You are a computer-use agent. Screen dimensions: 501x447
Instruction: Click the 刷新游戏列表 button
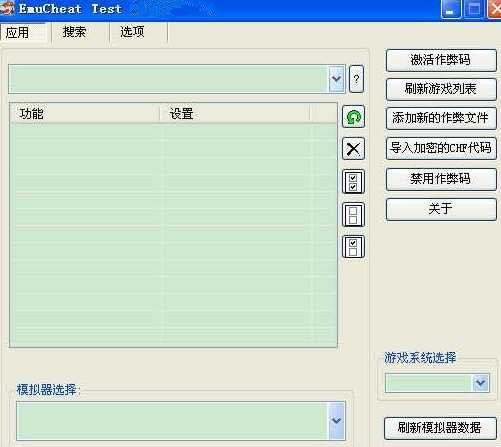[441, 89]
